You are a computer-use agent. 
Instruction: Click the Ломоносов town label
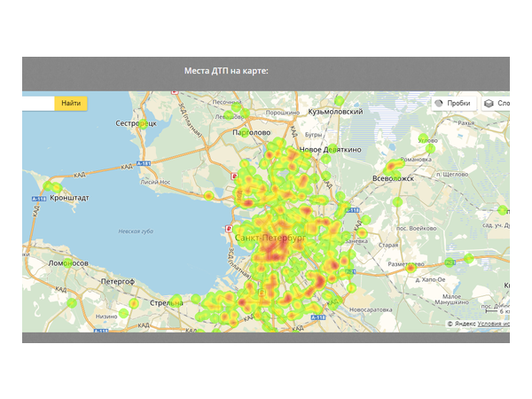[68, 263]
